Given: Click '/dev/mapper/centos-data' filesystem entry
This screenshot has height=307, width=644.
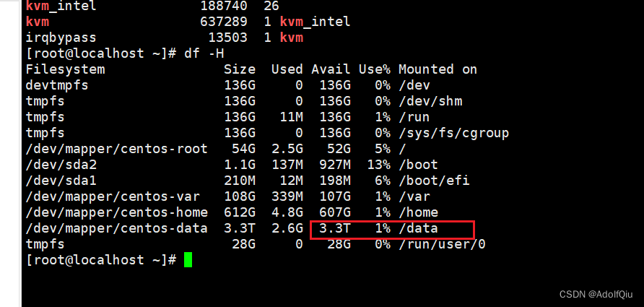Looking at the screenshot, I should [117, 228].
